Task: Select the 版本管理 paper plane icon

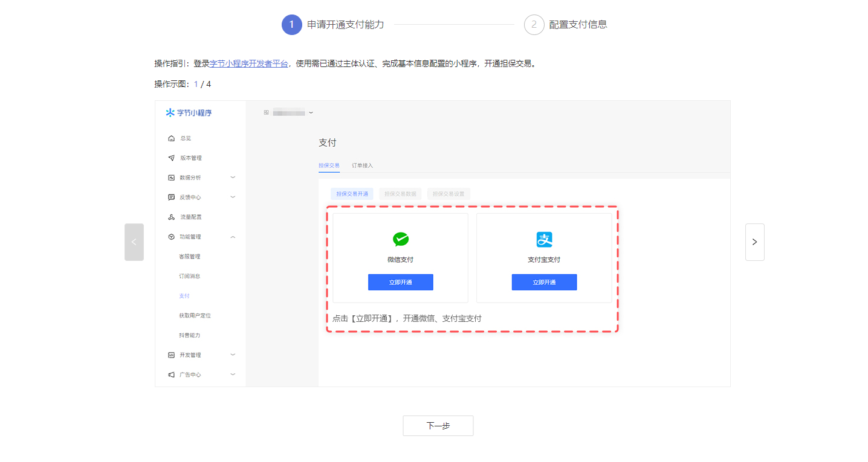Action: [x=172, y=158]
